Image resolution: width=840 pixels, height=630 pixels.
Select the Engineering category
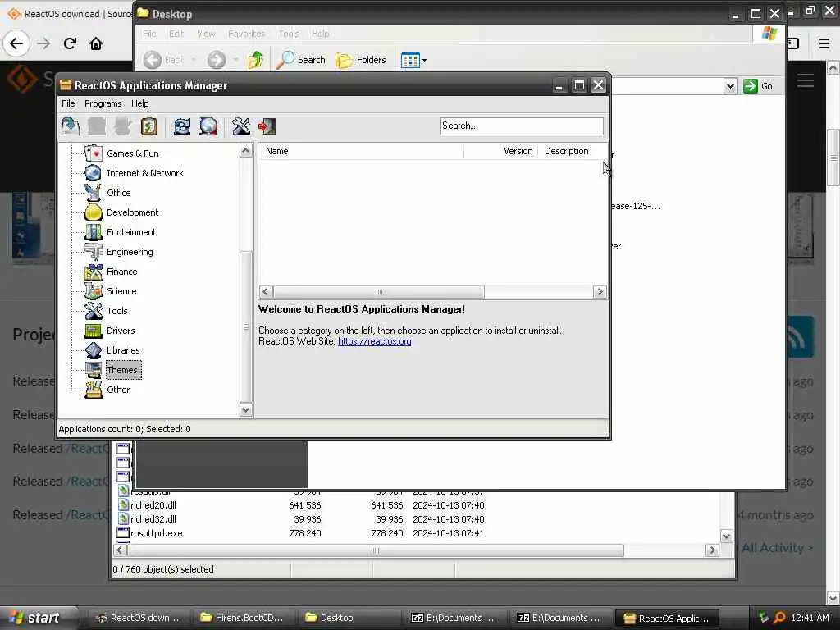130,252
